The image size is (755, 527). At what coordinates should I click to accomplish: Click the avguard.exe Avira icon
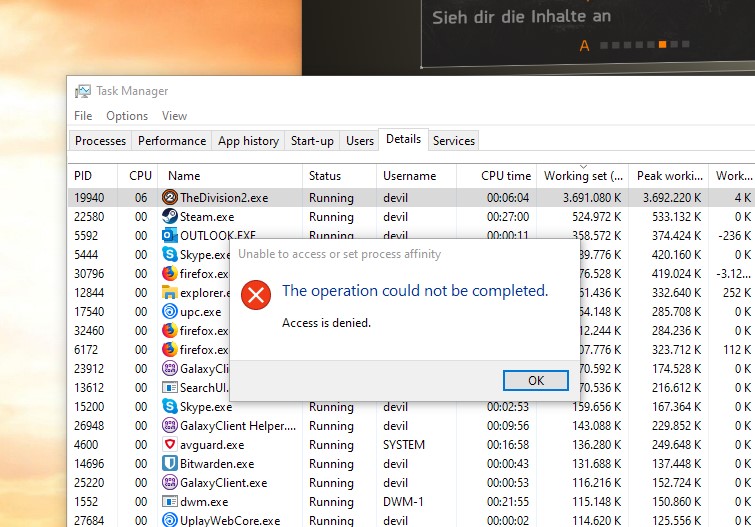pos(169,444)
